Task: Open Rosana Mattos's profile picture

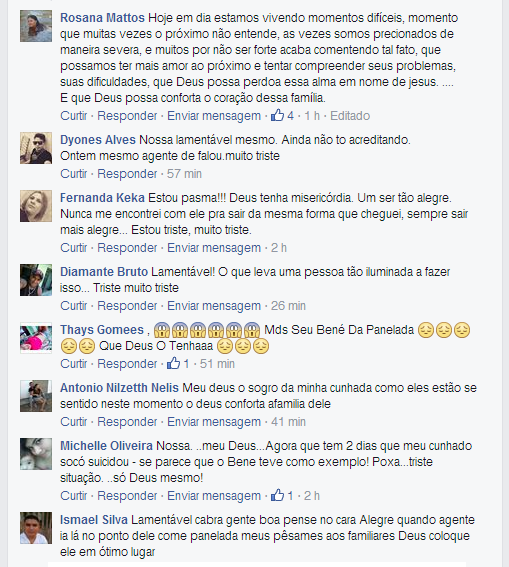Action: (36, 26)
